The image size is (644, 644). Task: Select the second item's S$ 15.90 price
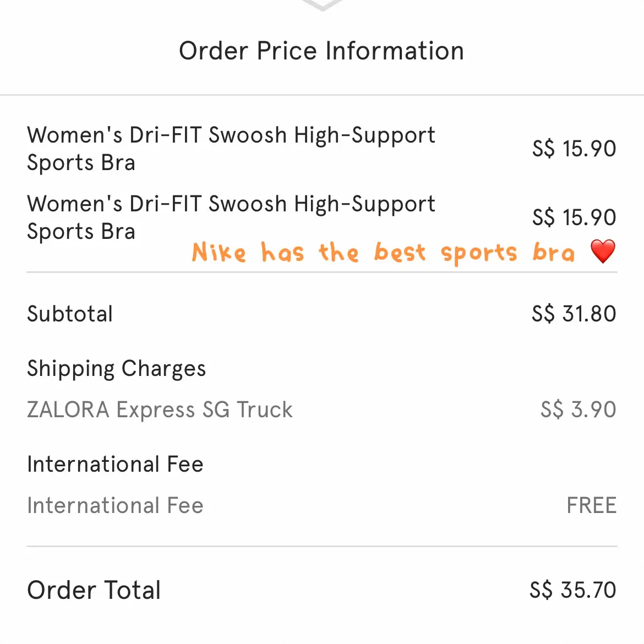(574, 217)
